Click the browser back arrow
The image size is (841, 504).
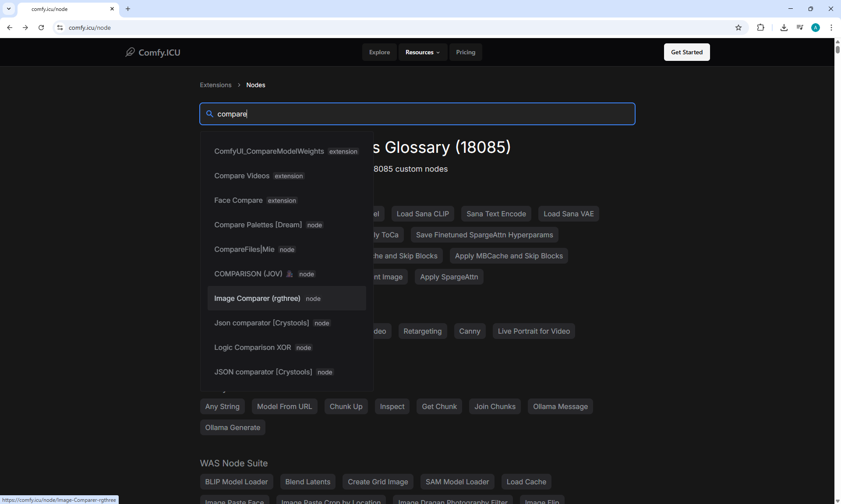[x=10, y=28]
